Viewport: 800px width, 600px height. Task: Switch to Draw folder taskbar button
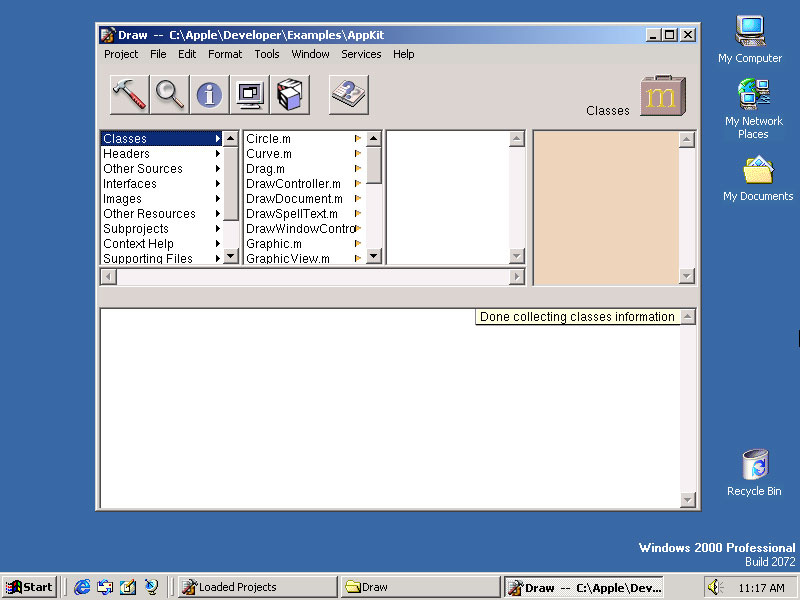(420, 587)
